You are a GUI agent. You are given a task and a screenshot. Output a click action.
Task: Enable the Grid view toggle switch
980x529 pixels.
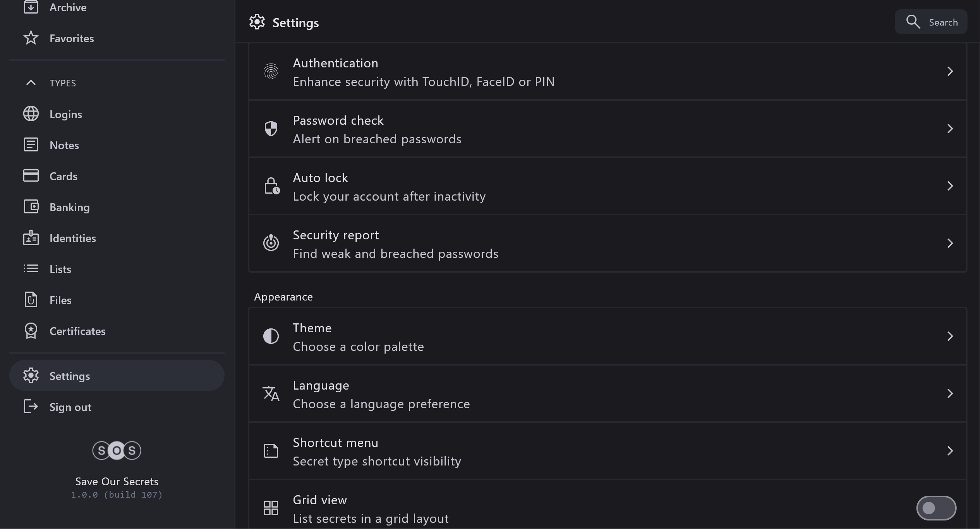tap(936, 508)
